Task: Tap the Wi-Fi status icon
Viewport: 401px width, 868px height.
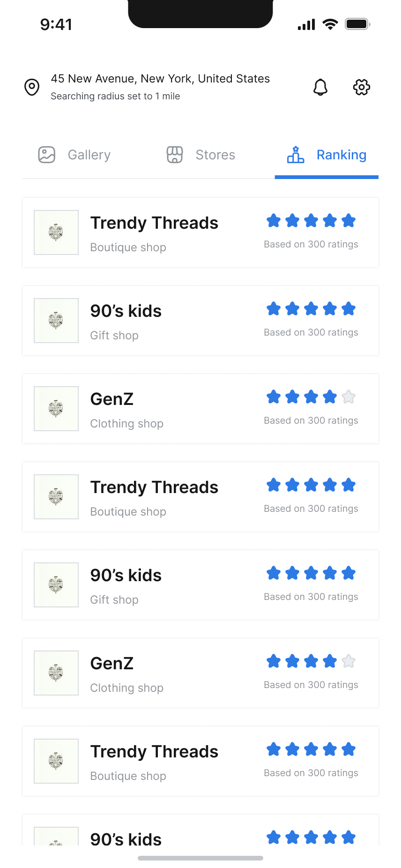Action: coord(331,24)
